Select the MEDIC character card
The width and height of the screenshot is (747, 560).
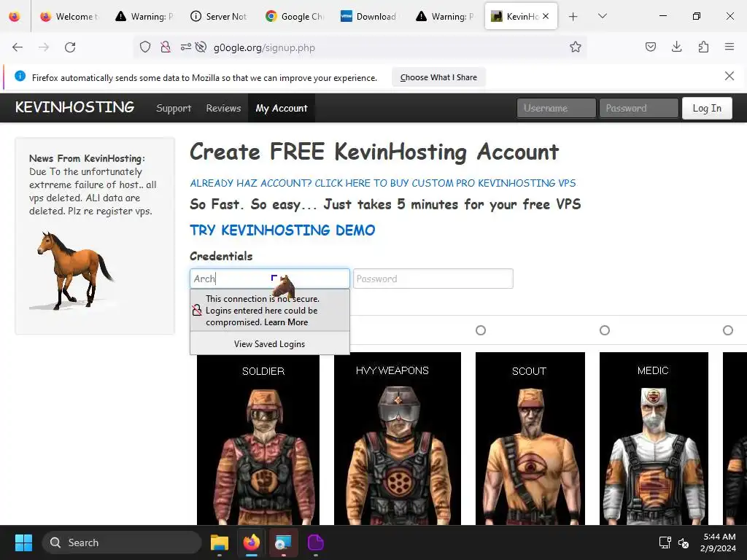(654, 438)
